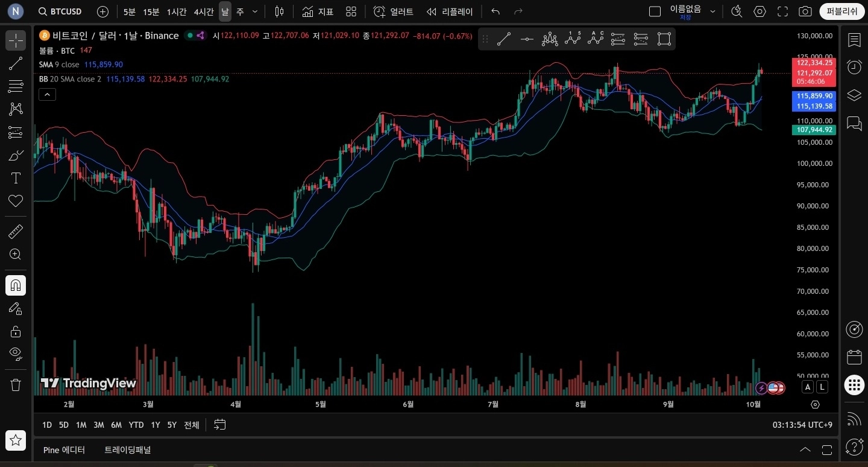The height and width of the screenshot is (467, 868).
Task: Open the 이름없음 layout dropdown
Action: tap(713, 11)
